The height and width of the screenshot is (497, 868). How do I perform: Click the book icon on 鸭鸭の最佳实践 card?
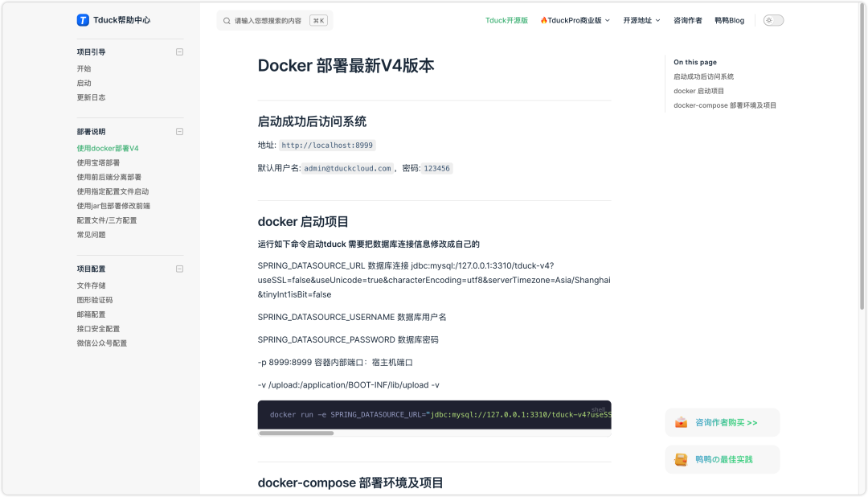tap(681, 460)
